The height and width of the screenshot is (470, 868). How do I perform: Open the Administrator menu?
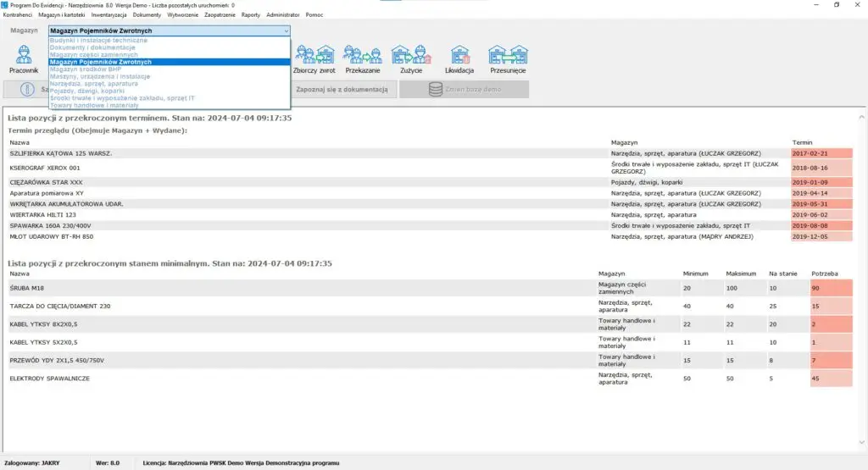tap(282, 15)
